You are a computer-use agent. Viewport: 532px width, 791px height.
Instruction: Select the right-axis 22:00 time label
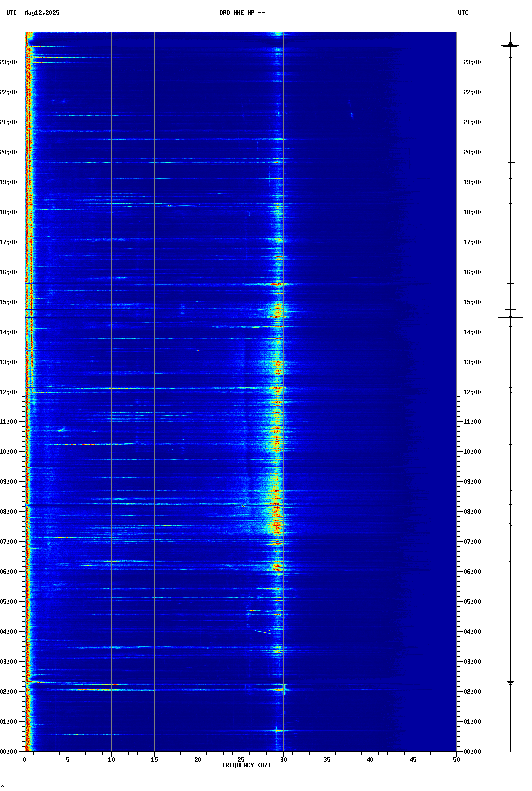point(472,92)
